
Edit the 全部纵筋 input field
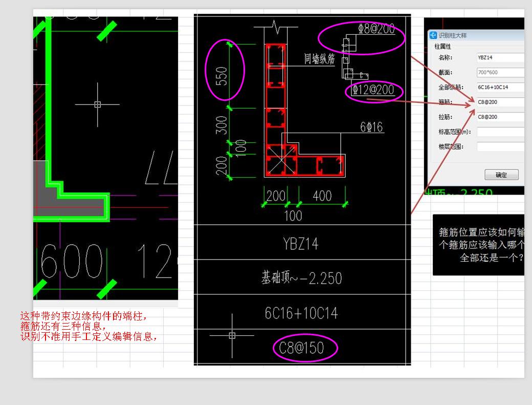[x=500, y=87]
